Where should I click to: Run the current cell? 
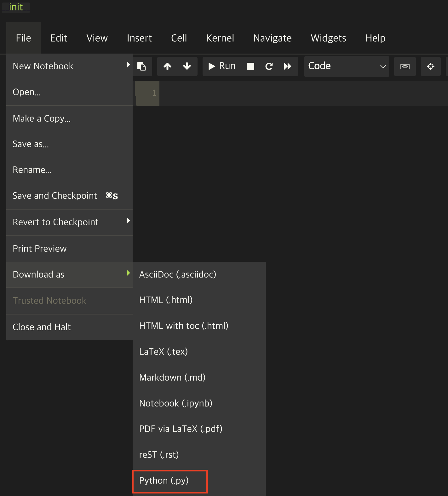[222, 66]
